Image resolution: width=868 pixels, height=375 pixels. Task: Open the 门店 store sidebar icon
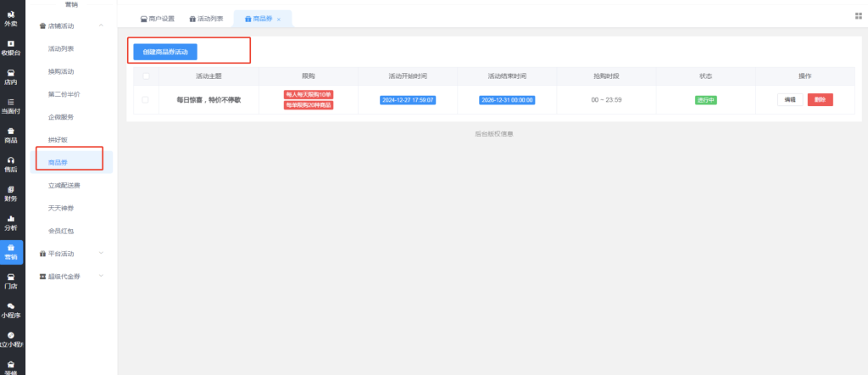[10, 281]
